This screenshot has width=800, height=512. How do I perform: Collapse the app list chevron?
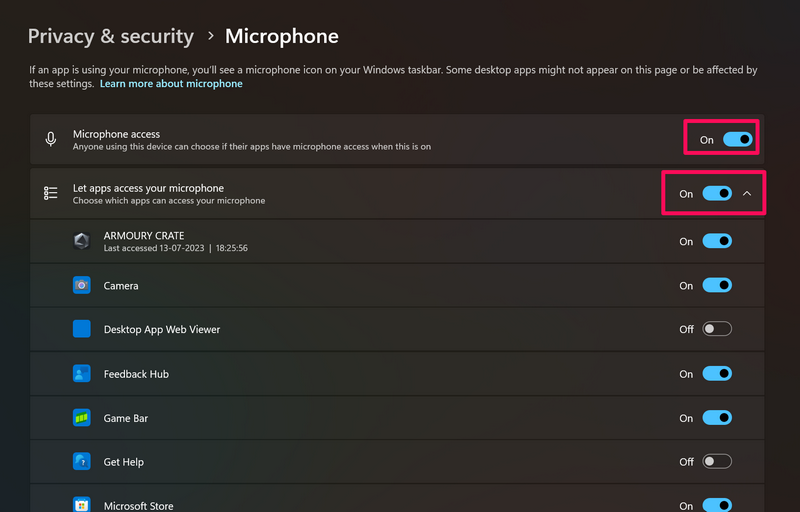(747, 193)
